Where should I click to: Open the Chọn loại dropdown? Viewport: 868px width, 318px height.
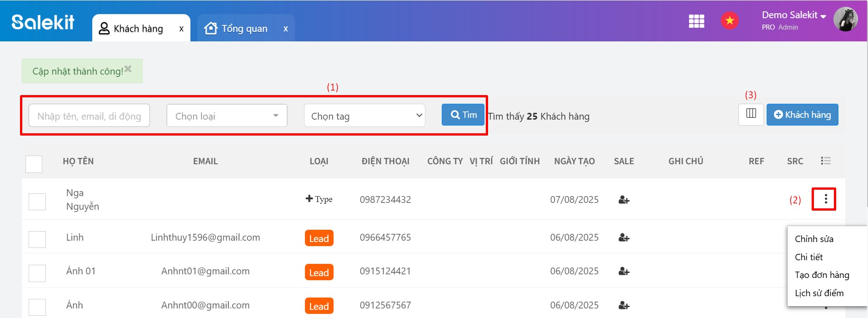[227, 116]
